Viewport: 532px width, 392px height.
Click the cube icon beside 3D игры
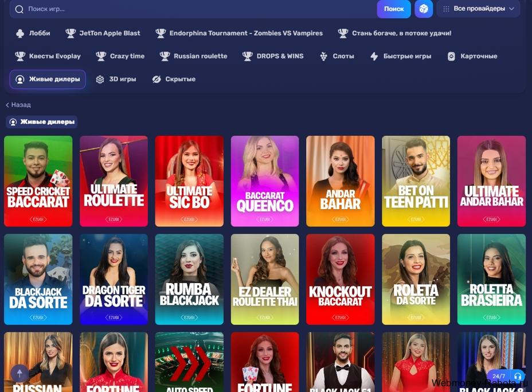coord(100,79)
